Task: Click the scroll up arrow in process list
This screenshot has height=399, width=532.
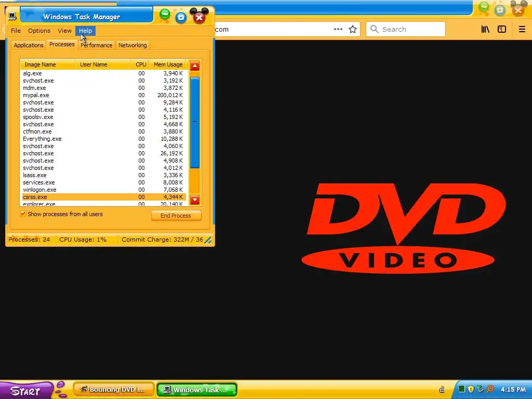Action: 195,66
